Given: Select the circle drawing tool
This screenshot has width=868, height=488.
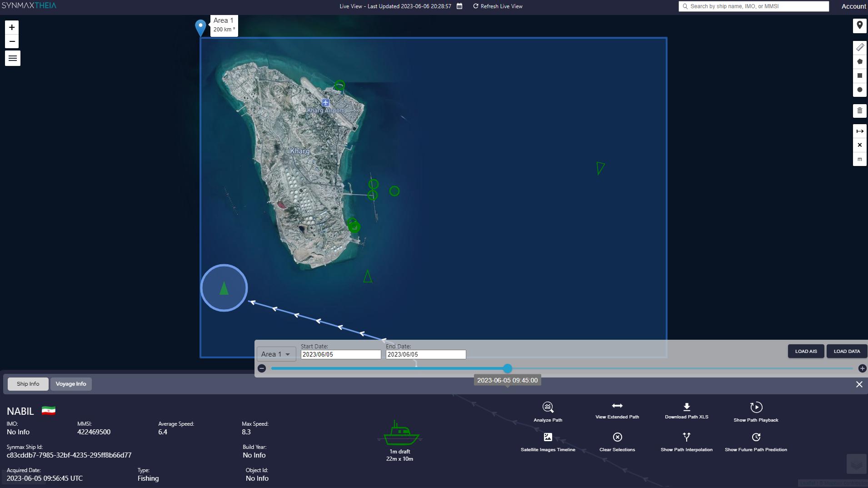Looking at the screenshot, I should pyautogui.click(x=859, y=90).
